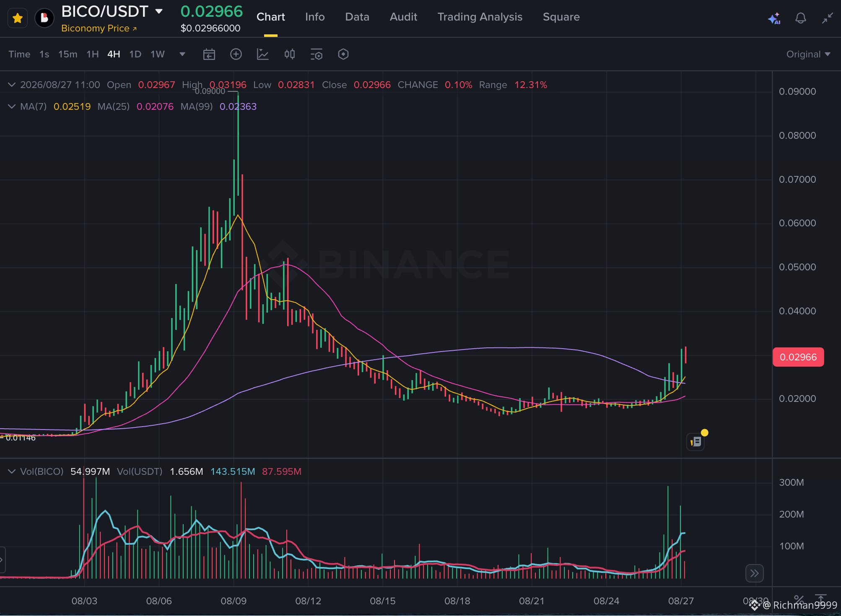This screenshot has width=841, height=616.
Task: Click the Range value 12.31%
Action: pos(531,85)
